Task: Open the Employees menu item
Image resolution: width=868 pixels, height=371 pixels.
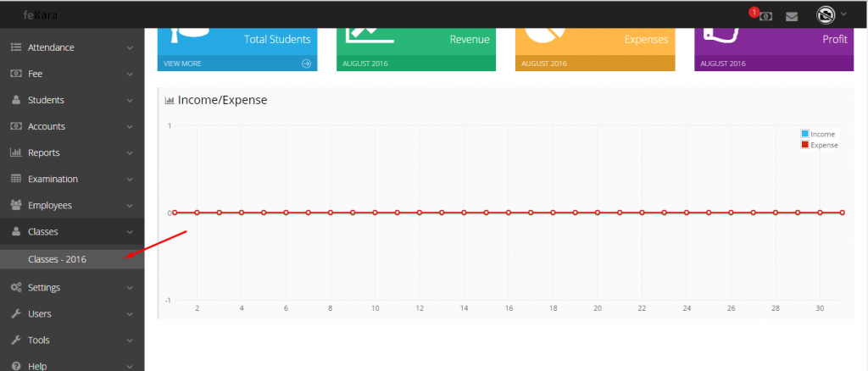Action: click(72, 205)
